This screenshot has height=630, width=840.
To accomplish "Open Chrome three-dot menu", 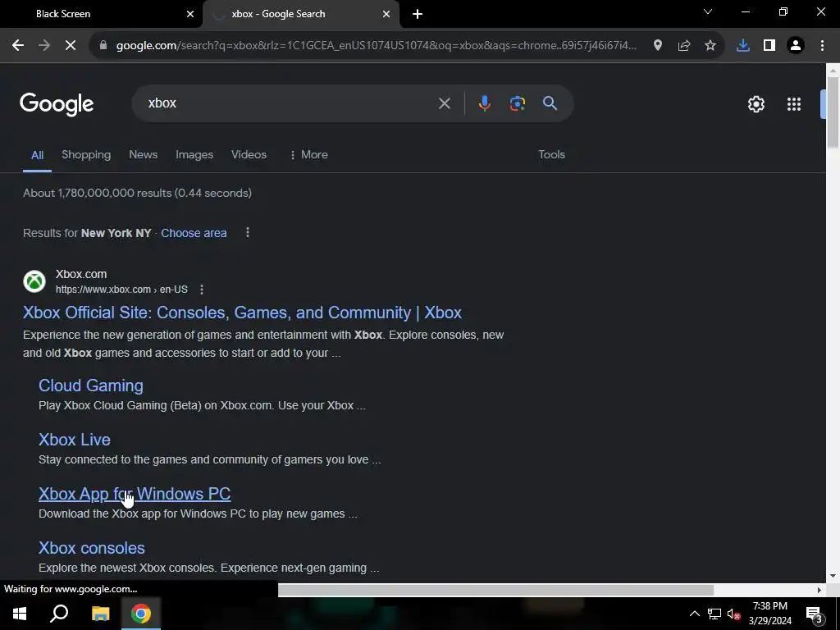I will coord(822,46).
